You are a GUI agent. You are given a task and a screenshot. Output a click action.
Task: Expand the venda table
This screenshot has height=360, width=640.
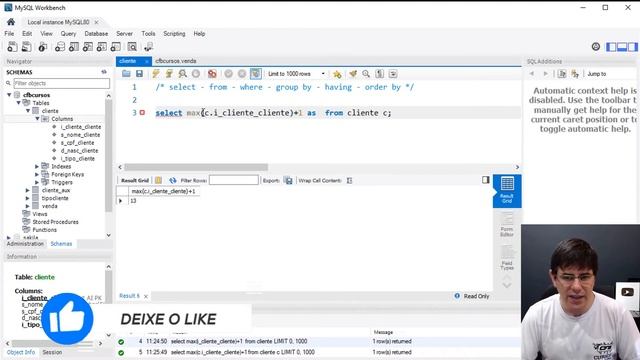[28, 206]
